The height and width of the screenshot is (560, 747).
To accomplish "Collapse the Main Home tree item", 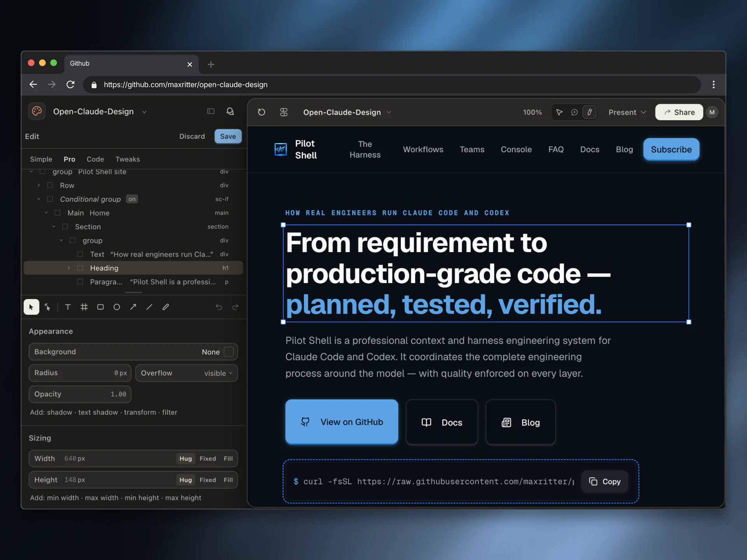I will 46,213.
